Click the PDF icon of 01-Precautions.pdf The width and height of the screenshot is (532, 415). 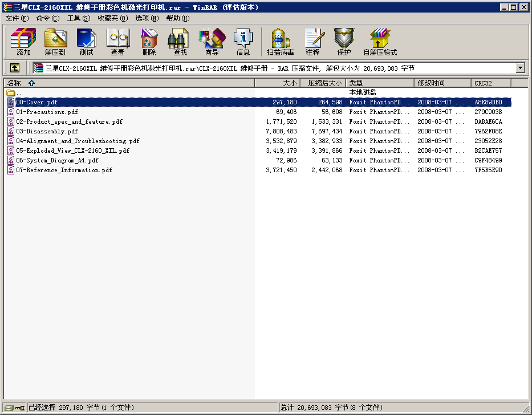(x=11, y=112)
